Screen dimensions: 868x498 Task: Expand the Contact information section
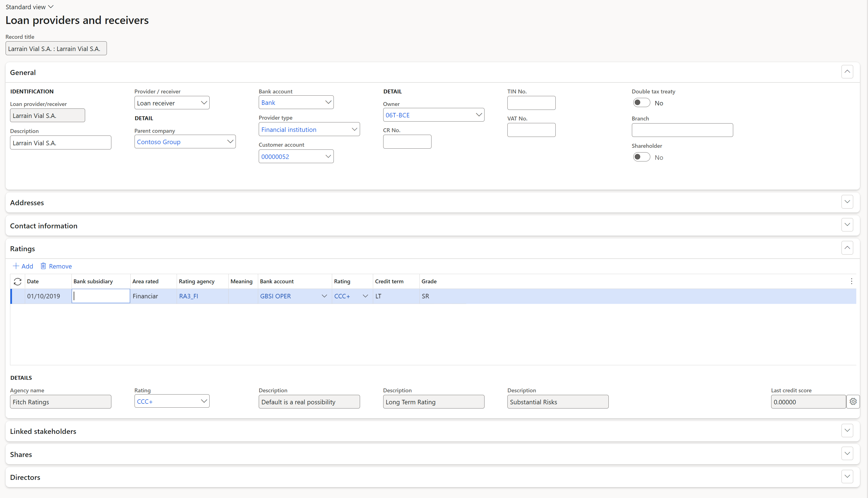coord(847,225)
